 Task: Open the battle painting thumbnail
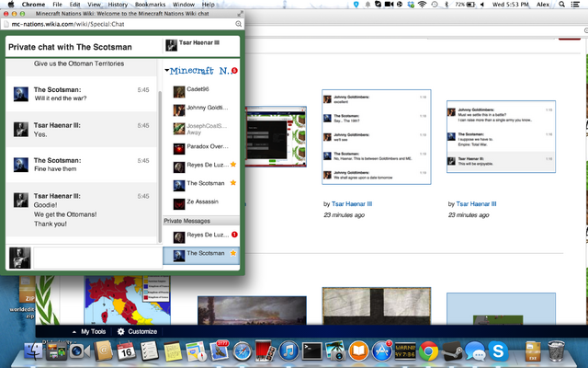tap(252, 310)
